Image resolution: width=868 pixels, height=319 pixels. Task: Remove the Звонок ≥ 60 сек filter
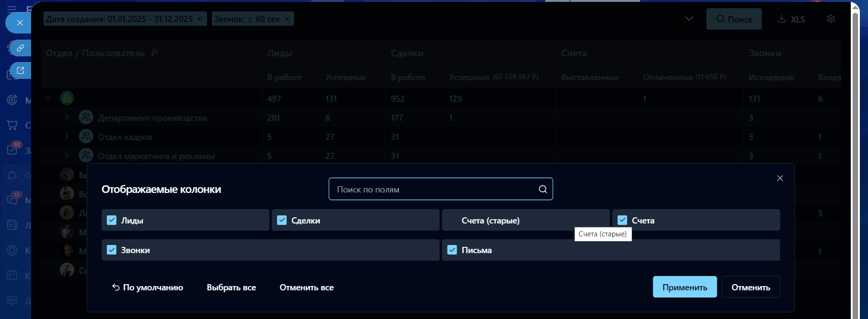tap(287, 19)
